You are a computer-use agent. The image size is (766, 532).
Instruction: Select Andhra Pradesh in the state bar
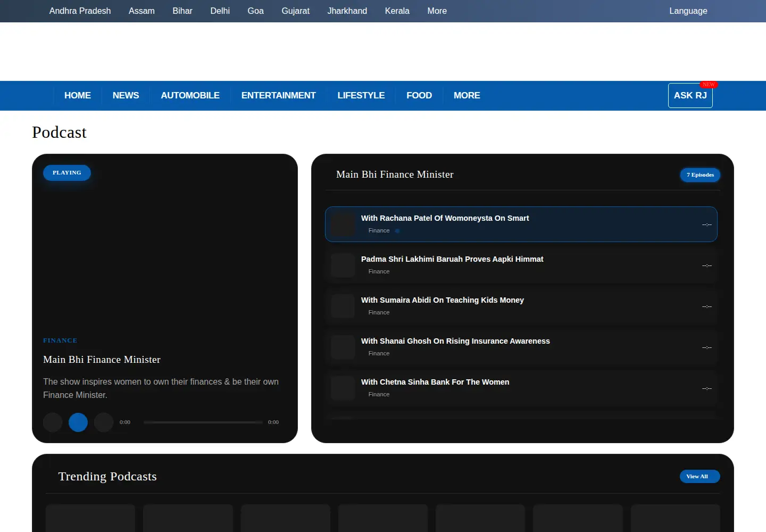pyautogui.click(x=80, y=11)
